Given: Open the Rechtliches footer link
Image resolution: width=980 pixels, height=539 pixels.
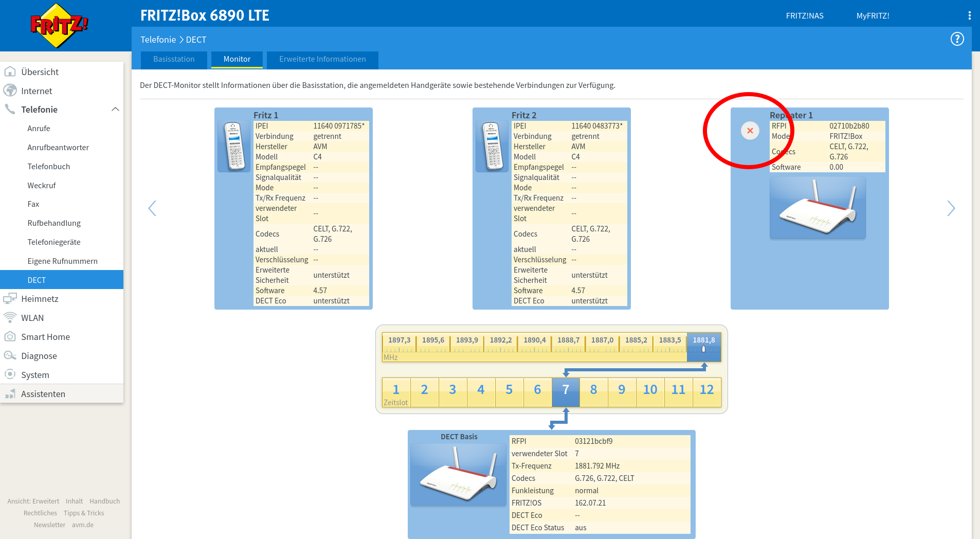Looking at the screenshot, I should click(40, 513).
